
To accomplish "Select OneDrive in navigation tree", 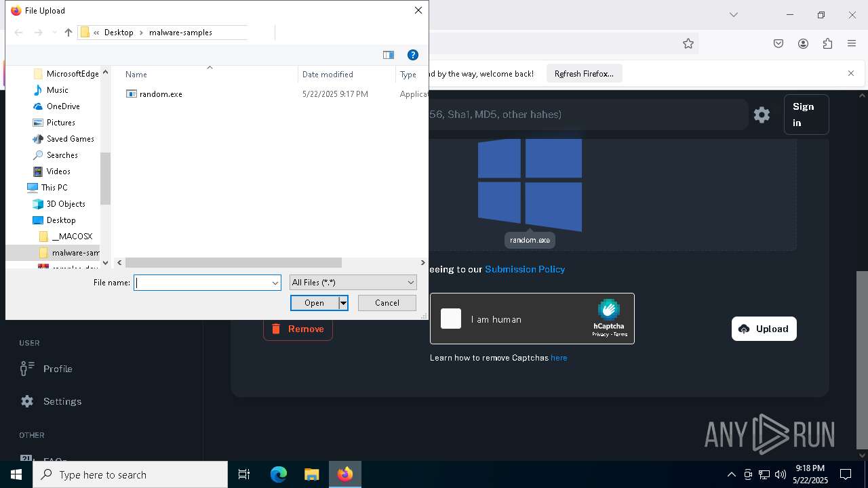I will [63, 106].
